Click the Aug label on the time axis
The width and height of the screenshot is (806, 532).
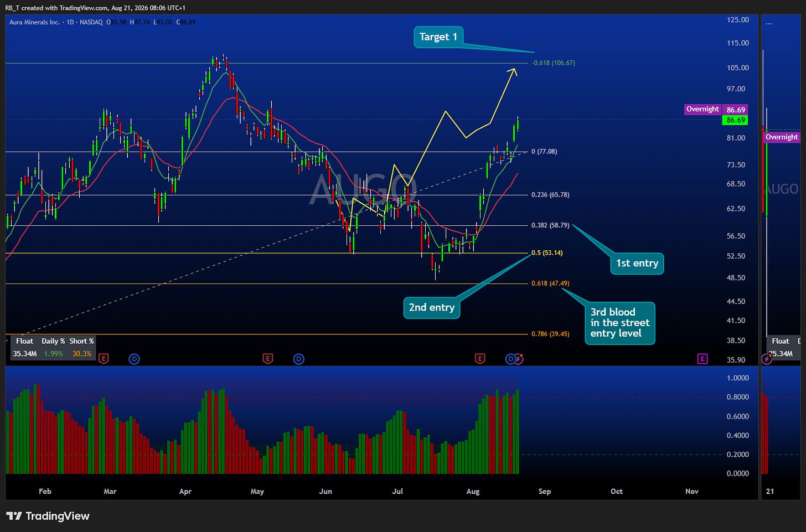pyautogui.click(x=473, y=491)
